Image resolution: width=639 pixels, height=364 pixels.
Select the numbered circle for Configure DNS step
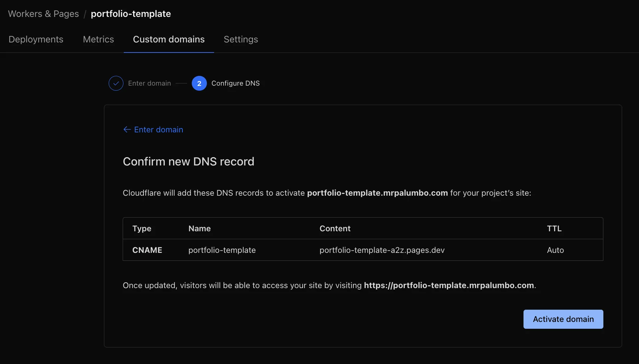[x=199, y=83]
